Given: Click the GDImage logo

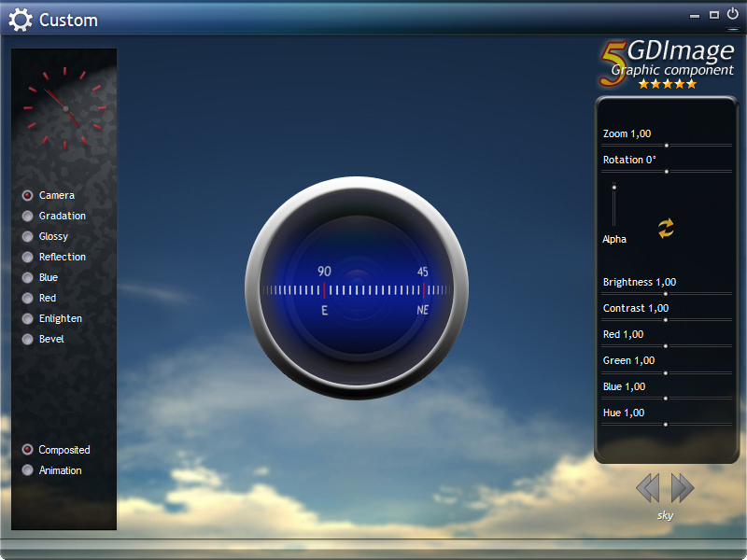Looking at the screenshot, I should click(668, 63).
